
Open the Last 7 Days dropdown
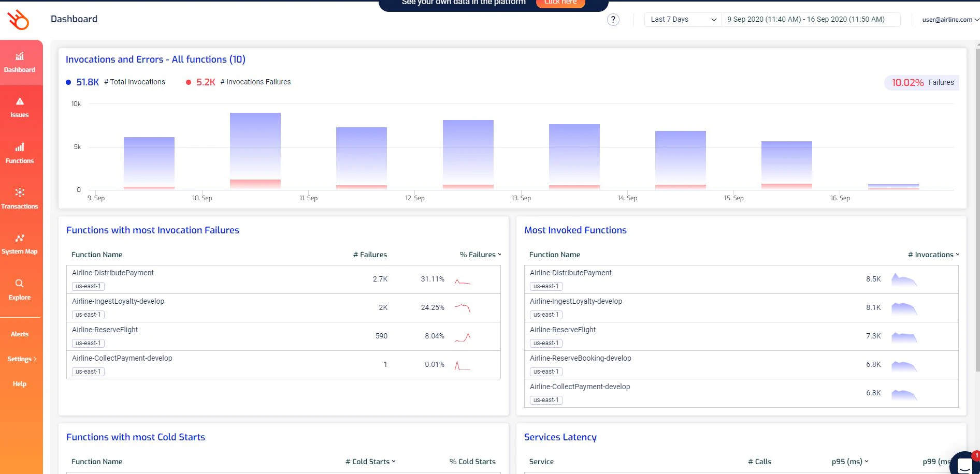tap(683, 20)
